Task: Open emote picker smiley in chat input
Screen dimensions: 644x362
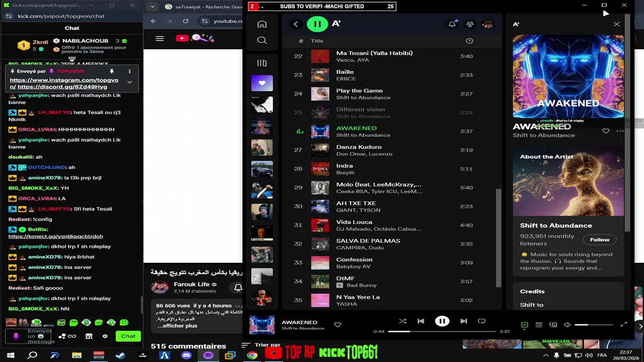Action: pos(41,336)
